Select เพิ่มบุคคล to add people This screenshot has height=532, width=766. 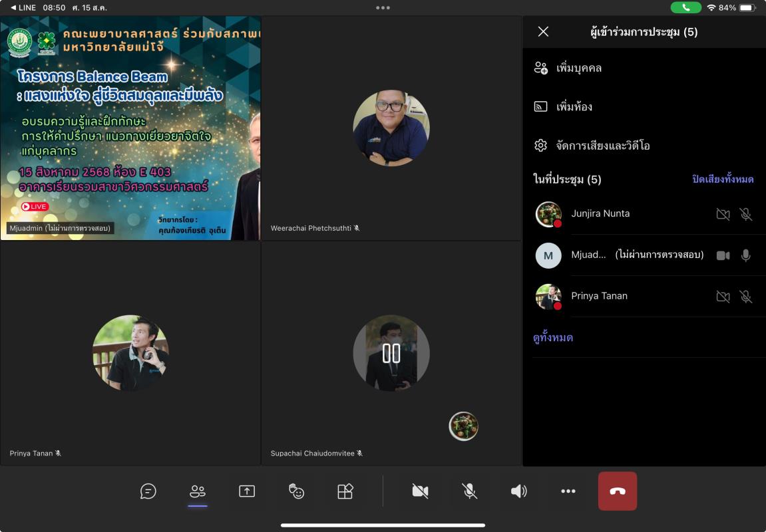pyautogui.click(x=578, y=68)
